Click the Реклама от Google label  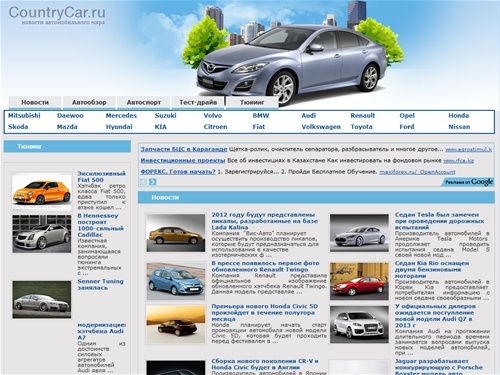coord(468,182)
